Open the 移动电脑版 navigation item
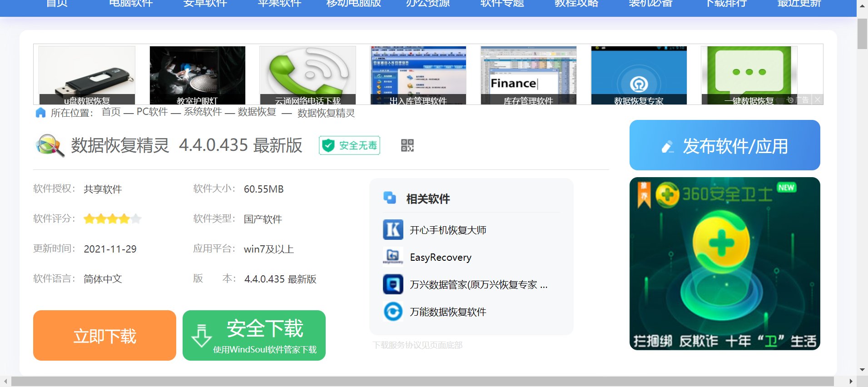Image resolution: width=868 pixels, height=387 pixels. point(354,4)
